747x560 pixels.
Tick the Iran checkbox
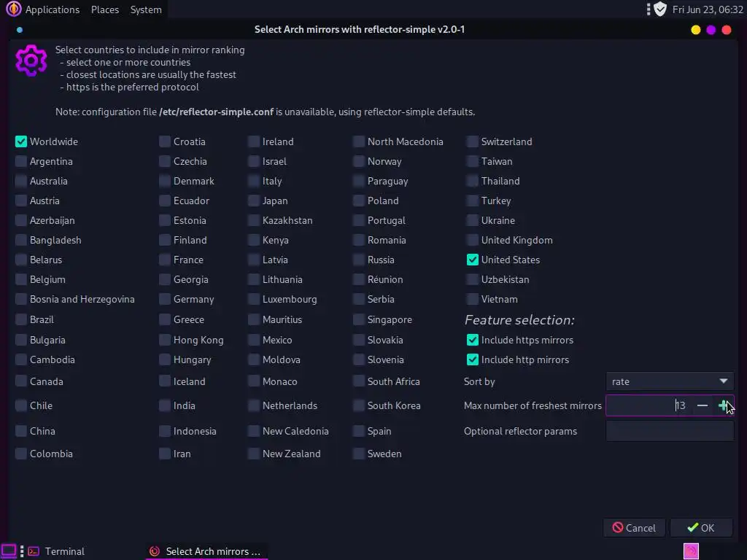165,454
